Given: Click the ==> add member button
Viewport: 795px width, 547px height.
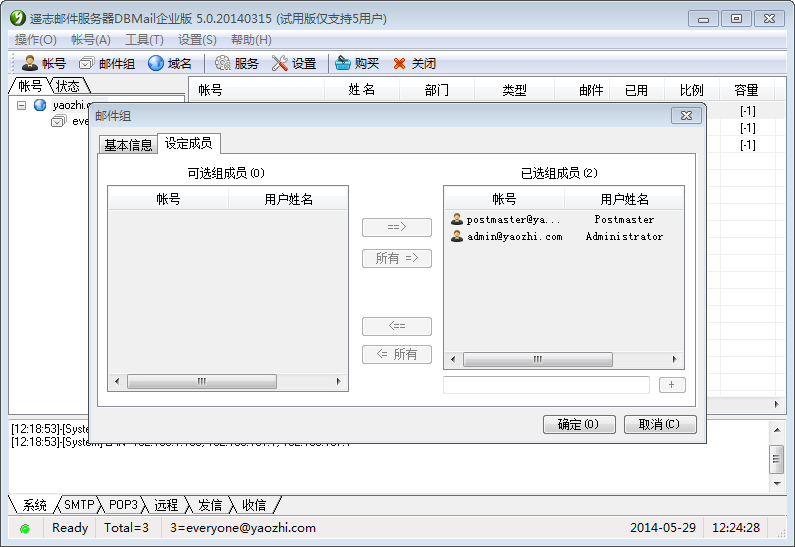Looking at the screenshot, I should (x=397, y=227).
